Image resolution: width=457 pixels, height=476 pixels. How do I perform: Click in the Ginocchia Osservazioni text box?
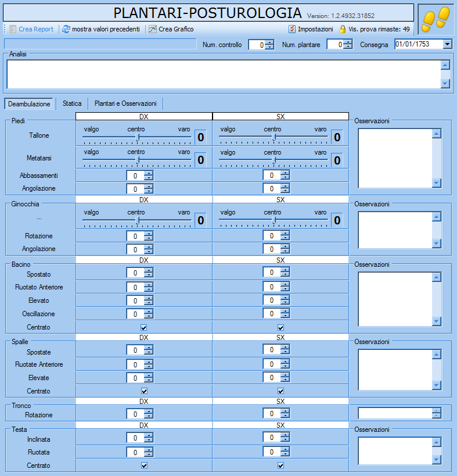click(395, 230)
